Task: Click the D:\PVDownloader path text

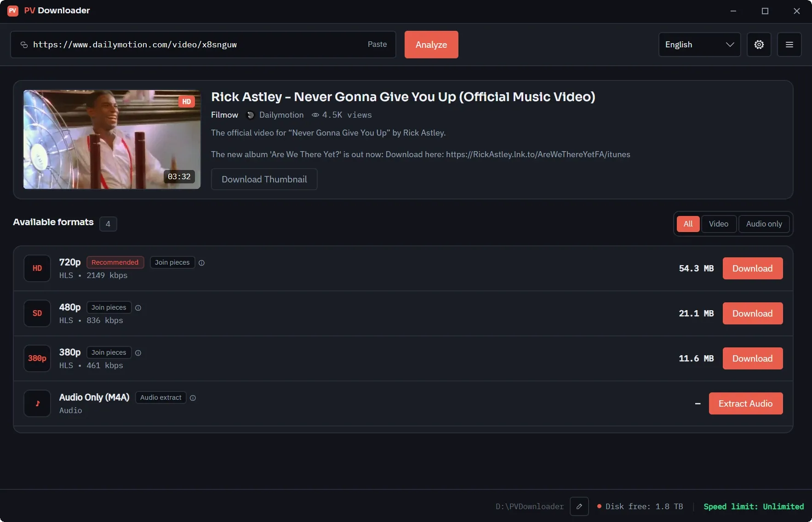Action: 530,506
